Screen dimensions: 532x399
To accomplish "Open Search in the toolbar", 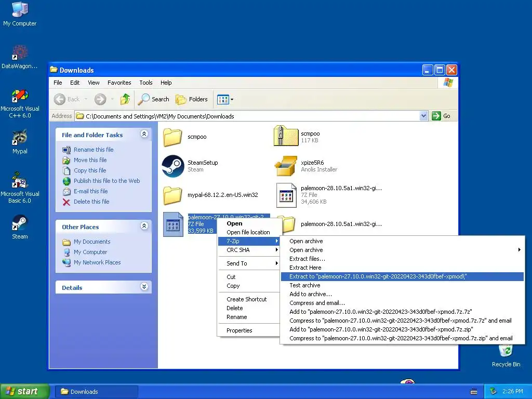I will coord(153,99).
